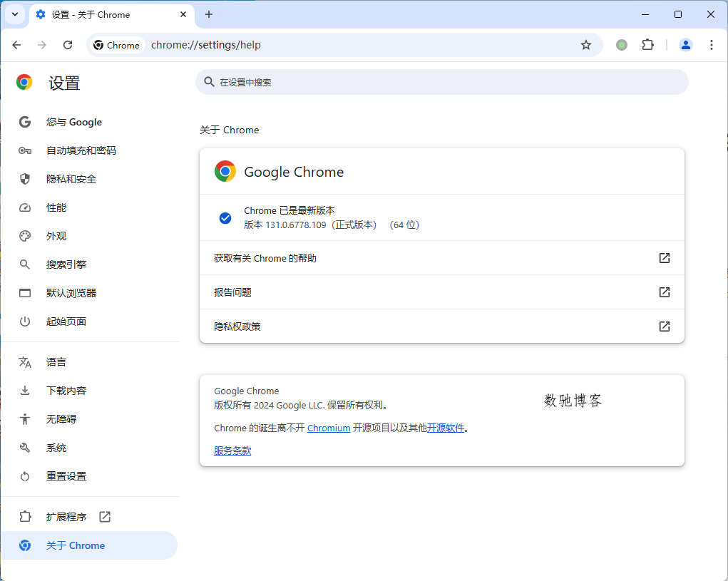Viewport: 728px width, 581px height.
Task: Click the Chrome 已是最新版本 status text
Action: coord(289,210)
